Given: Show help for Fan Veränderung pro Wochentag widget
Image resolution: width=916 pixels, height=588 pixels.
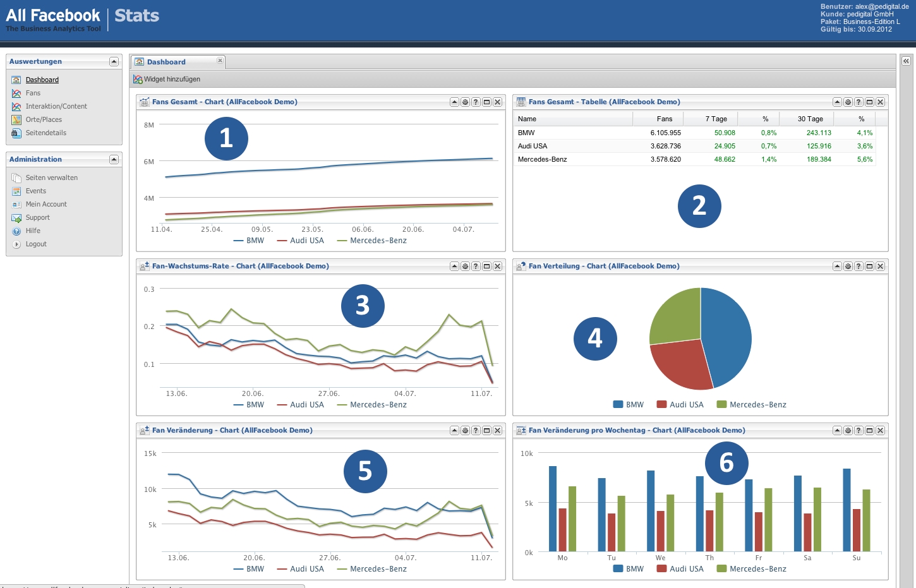Looking at the screenshot, I should click(859, 430).
